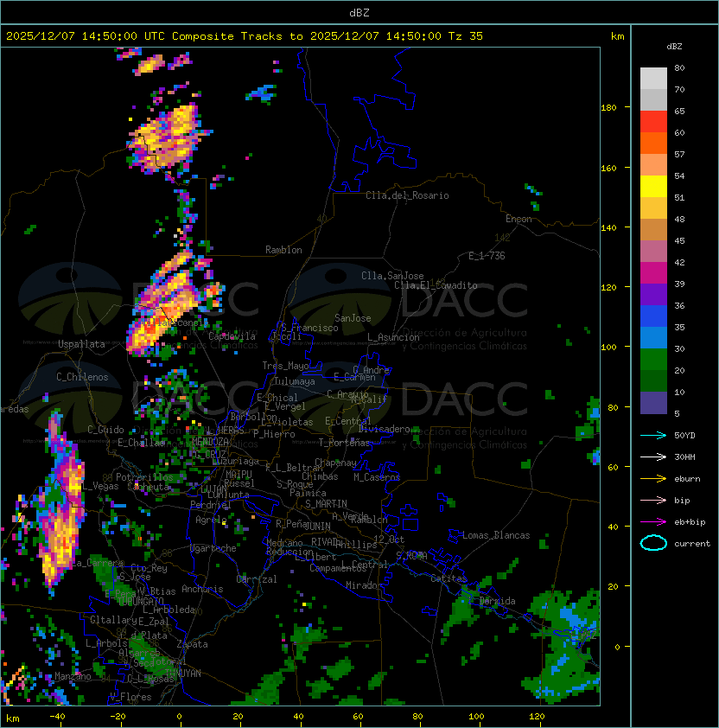Click the L_Asuncion map label
This screenshot has width=719, height=728.
pos(393,337)
